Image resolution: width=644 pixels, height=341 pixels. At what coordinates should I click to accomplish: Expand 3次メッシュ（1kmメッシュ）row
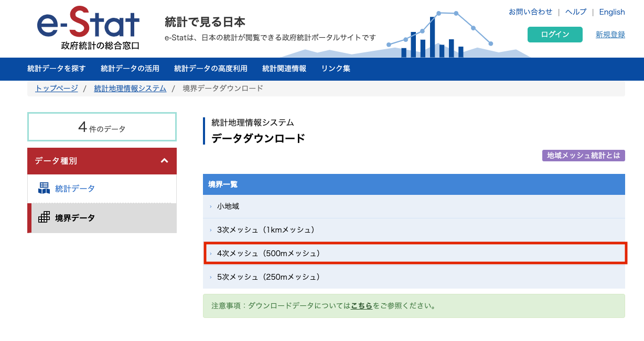click(x=267, y=229)
